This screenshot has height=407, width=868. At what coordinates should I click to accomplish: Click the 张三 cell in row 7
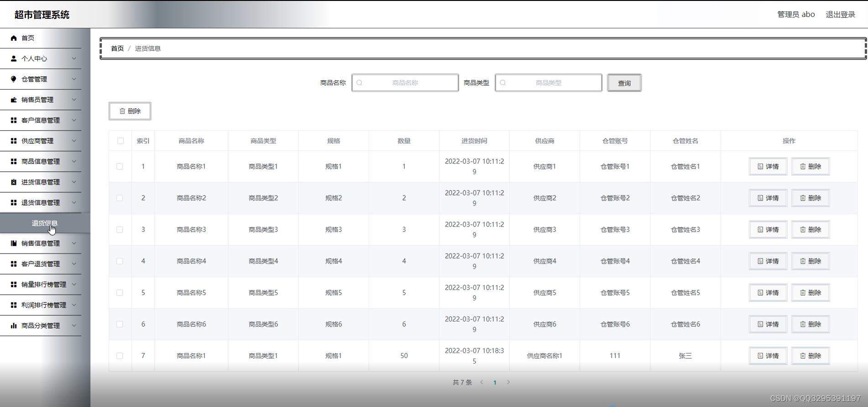(685, 355)
